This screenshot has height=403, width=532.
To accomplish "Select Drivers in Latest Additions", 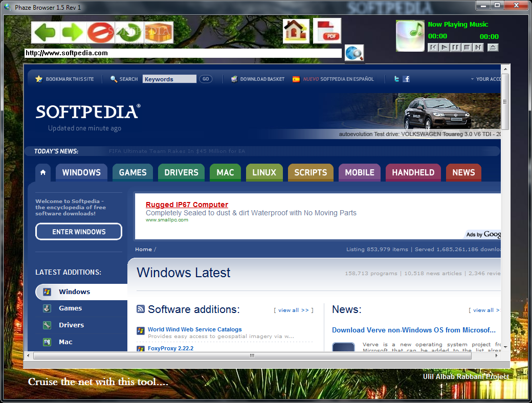I will (71, 325).
